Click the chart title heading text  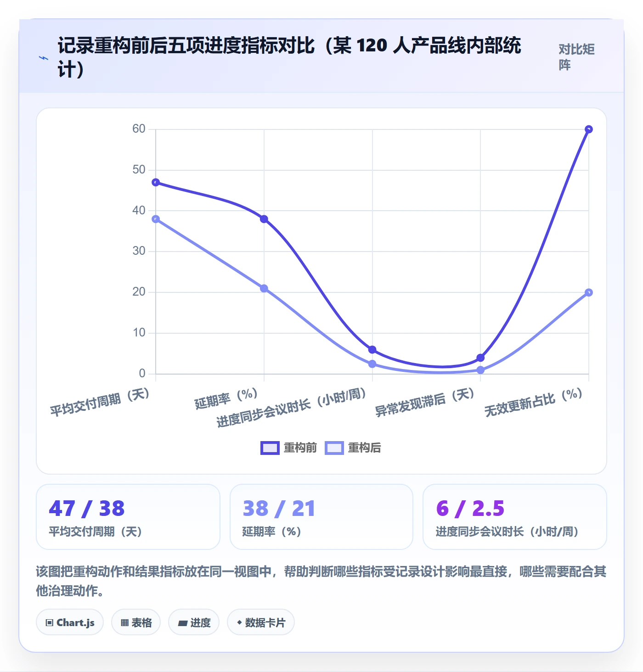coord(289,57)
